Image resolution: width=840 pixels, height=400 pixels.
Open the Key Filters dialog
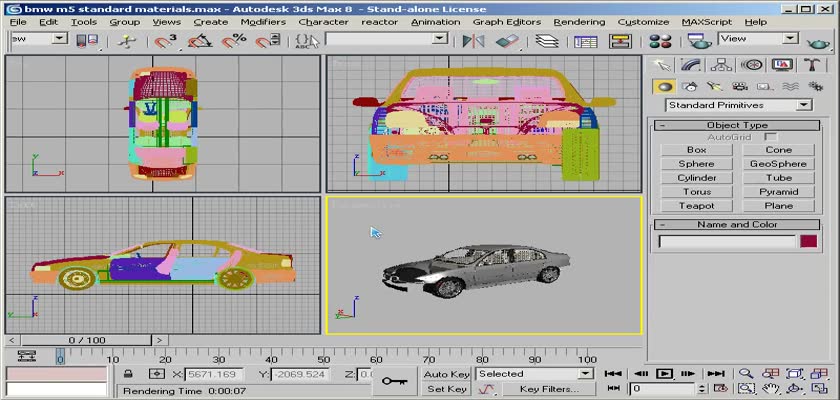[x=549, y=389]
